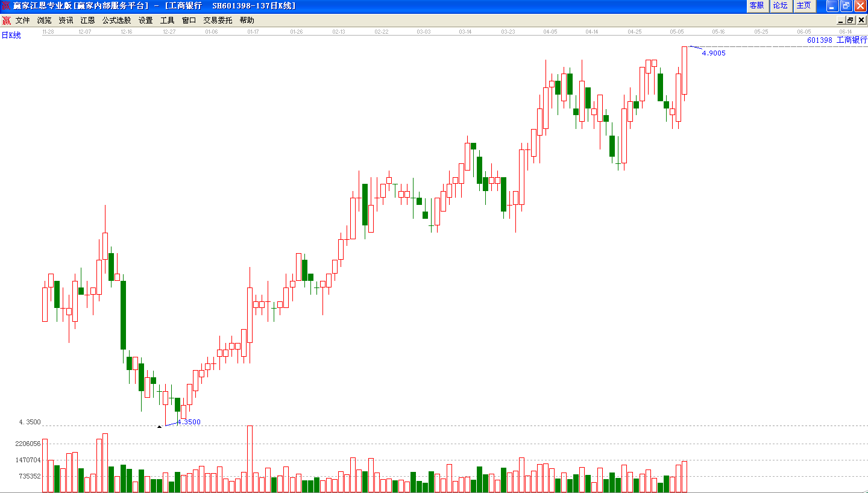Click the 12-16 date on the timeline
Screen dimensions: 868x493
pos(127,31)
